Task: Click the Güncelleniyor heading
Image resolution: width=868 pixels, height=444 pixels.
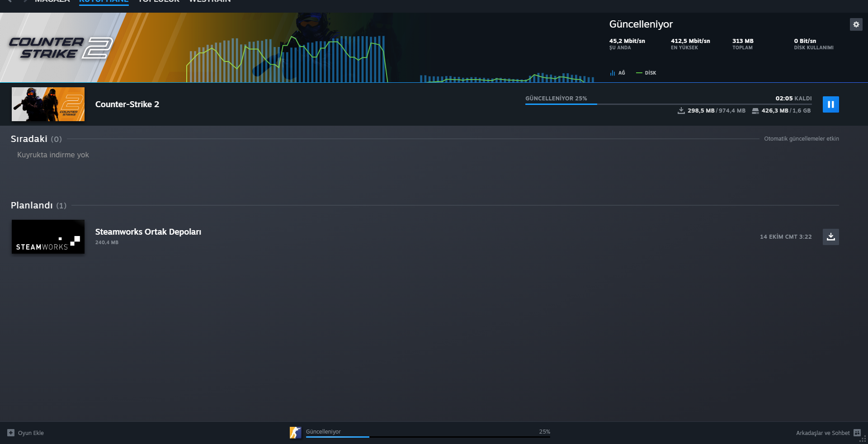Action: point(641,24)
